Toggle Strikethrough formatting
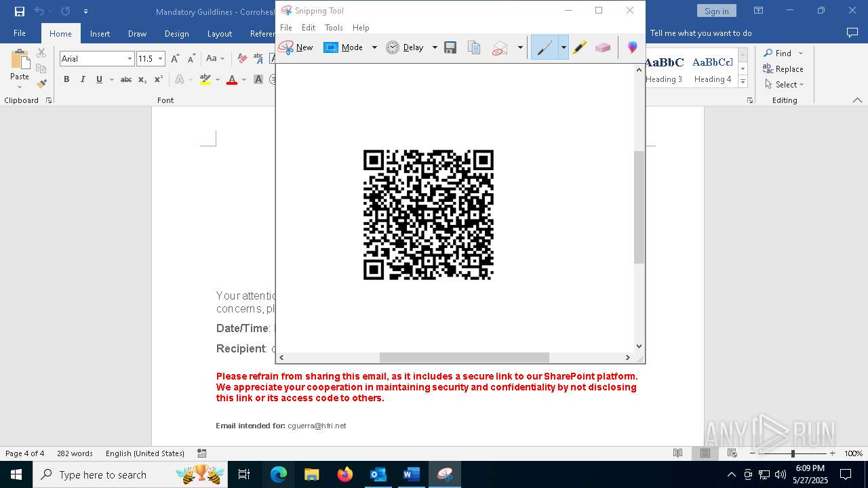The height and width of the screenshot is (488, 868). point(126,79)
